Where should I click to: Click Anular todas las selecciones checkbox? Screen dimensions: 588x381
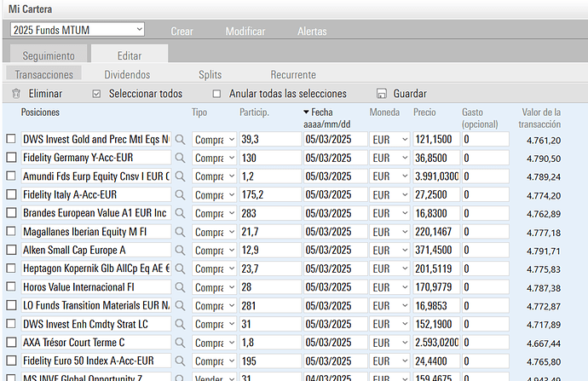(x=216, y=94)
